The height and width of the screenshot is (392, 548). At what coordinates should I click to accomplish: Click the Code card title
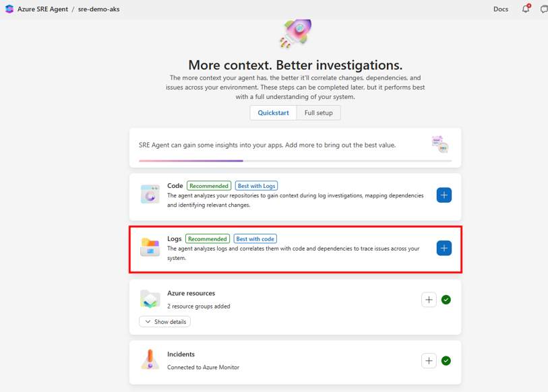point(175,185)
